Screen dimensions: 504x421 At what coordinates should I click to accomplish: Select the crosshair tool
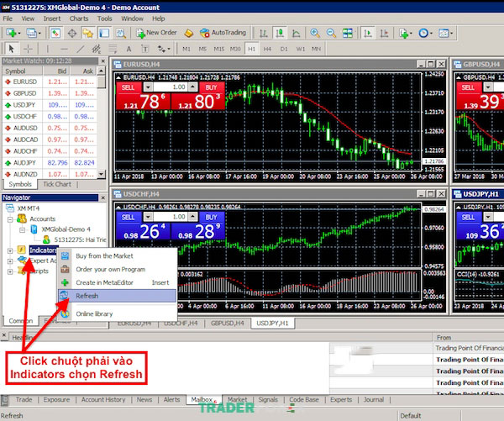(x=28, y=49)
